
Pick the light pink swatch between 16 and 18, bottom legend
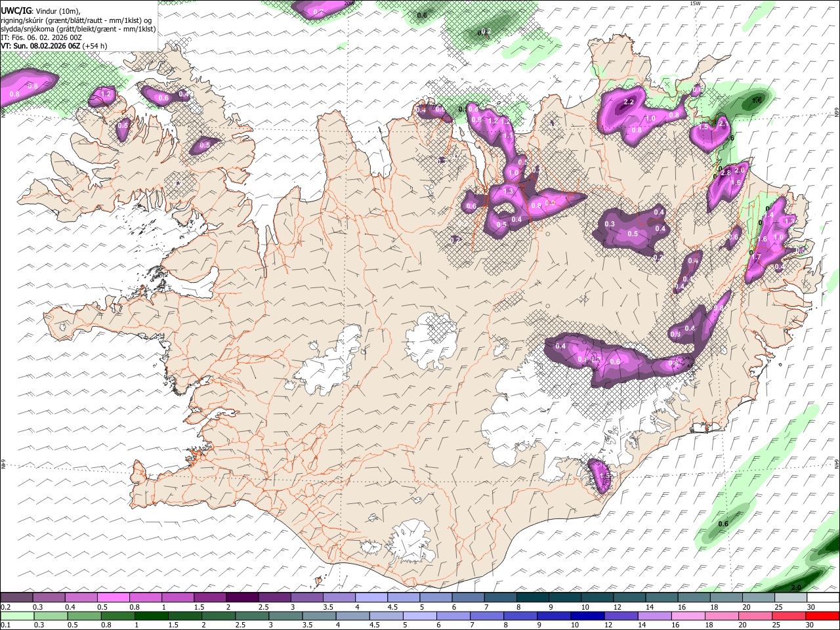click(689, 616)
